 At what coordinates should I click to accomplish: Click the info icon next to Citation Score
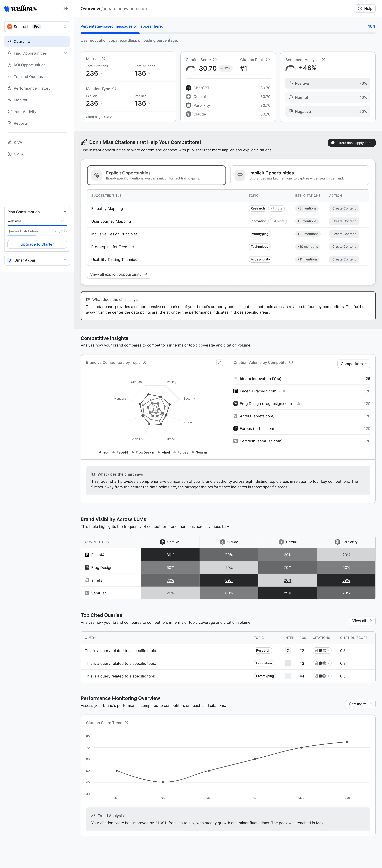[x=215, y=60]
